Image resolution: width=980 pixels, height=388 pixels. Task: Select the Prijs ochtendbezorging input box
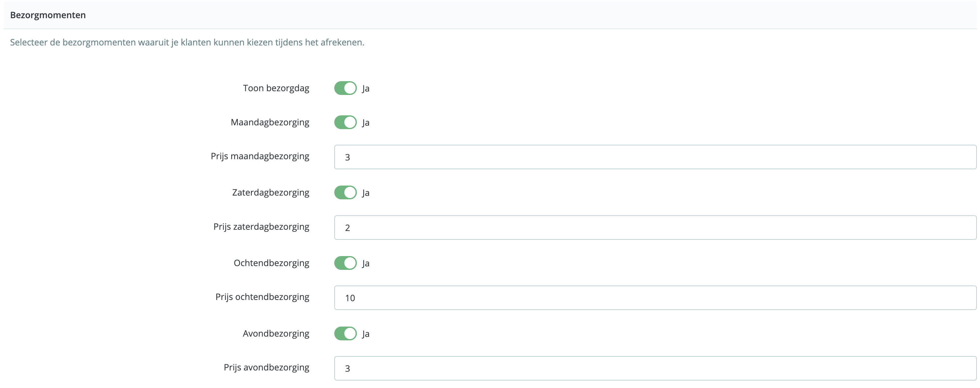coord(654,298)
